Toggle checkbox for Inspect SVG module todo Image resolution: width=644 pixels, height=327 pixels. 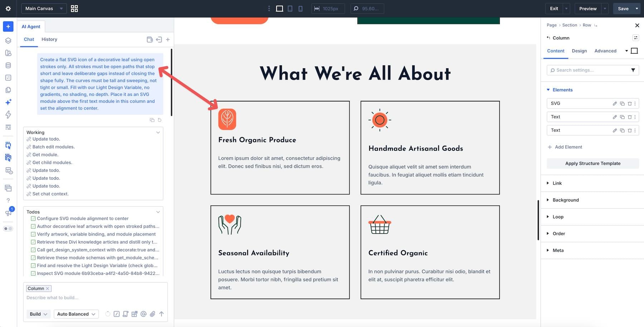33,273
